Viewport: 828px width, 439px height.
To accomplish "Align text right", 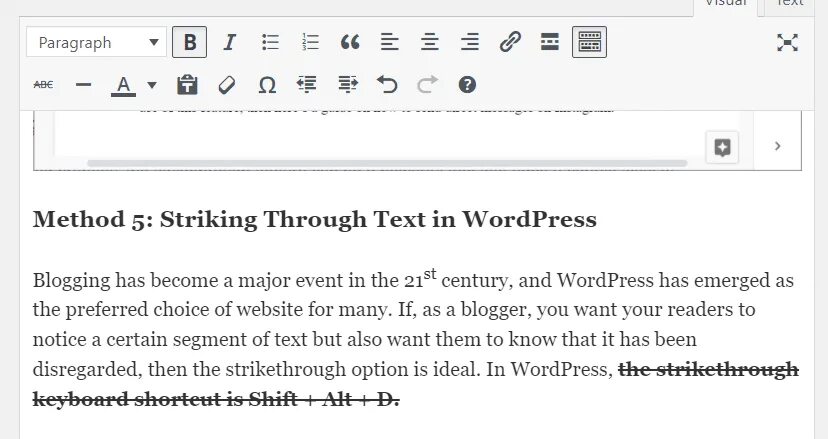I will click(x=470, y=42).
